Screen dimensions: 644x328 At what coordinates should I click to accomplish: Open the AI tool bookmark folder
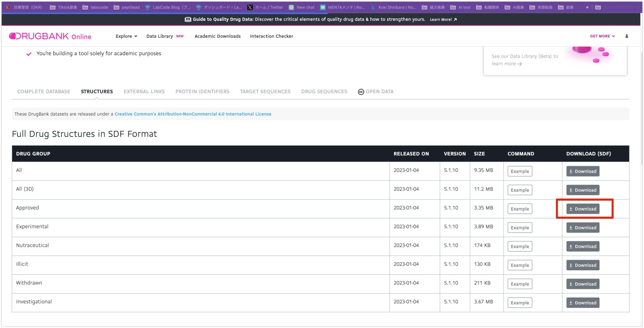click(460, 7)
